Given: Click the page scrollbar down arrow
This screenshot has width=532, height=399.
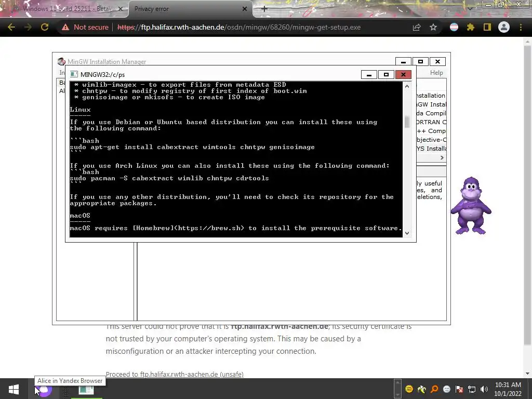Looking at the screenshot, I should pos(527,374).
